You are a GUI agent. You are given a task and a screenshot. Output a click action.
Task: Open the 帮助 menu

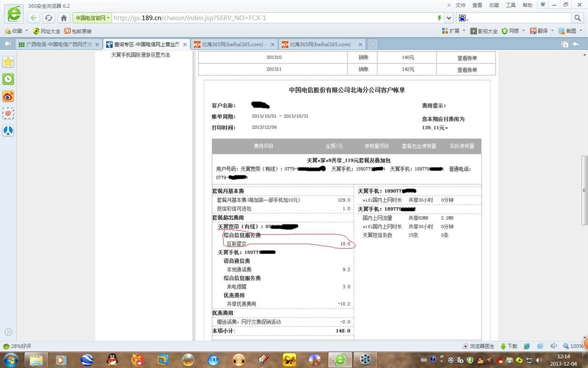527,5
